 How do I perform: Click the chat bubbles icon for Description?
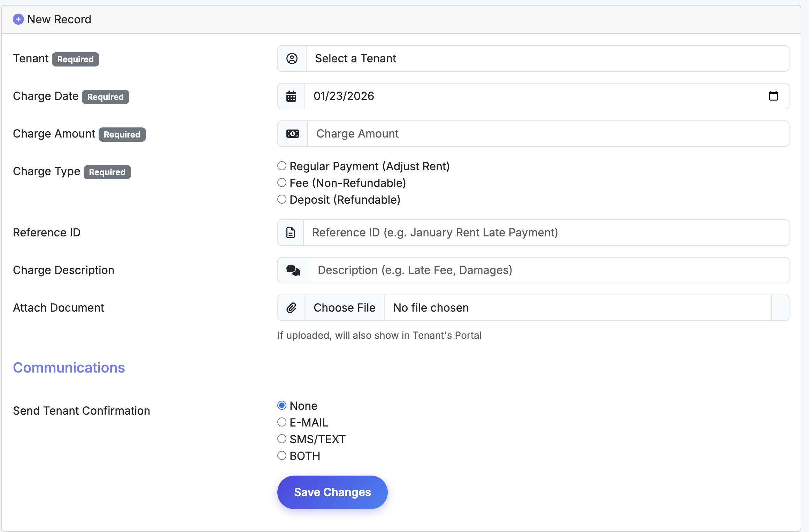pyautogui.click(x=293, y=270)
